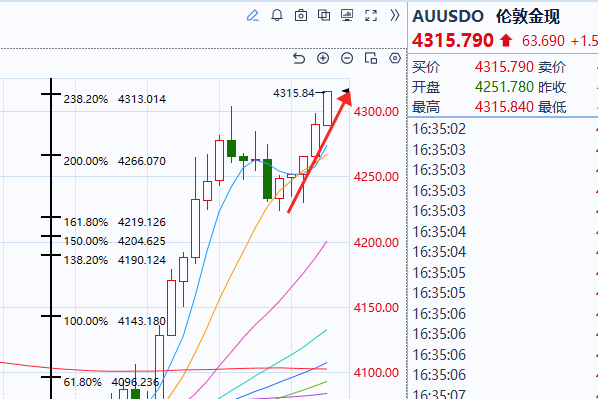This screenshot has width=598, height=399.
Task: Zoom out chart with minus icon
Action: tap(347, 58)
